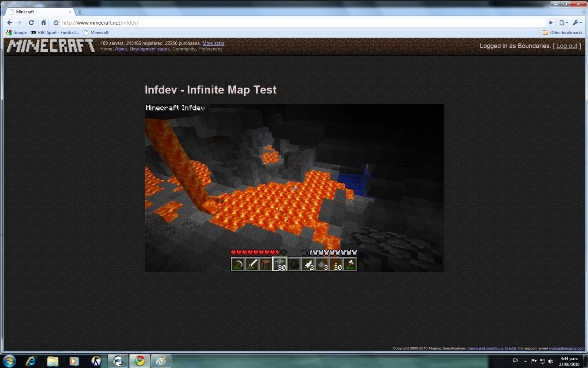Screen dimensions: 588x368
Task: Reload the Minecraft page
Action: tap(31, 22)
